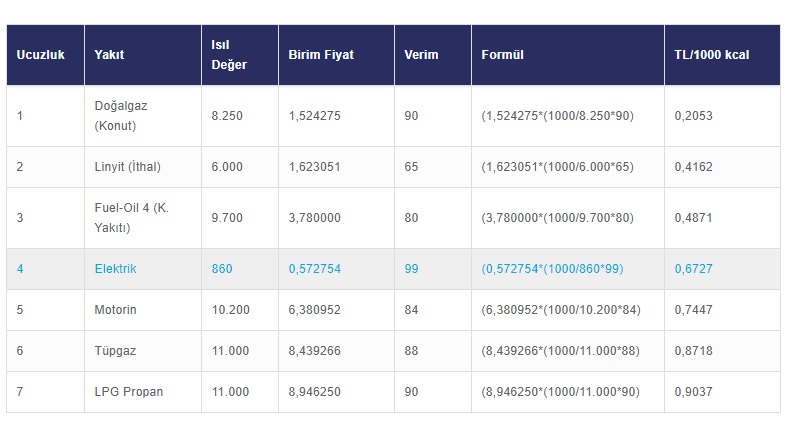Viewport: 792px width, 446px height.
Task: Select the Tüpgaz price 8,439266
Action: 315,351
